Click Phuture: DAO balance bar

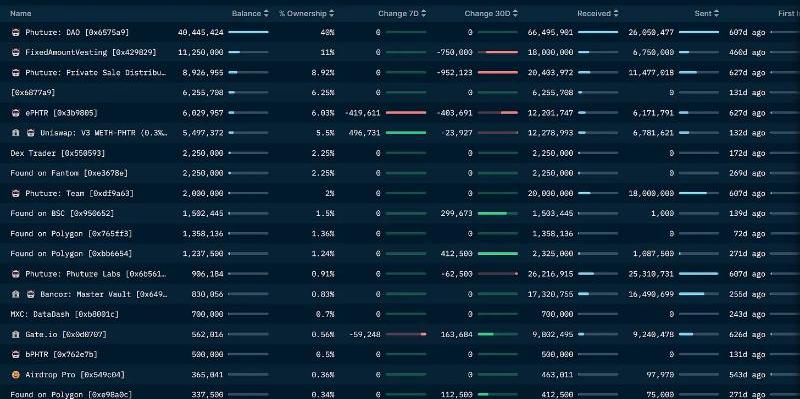(x=248, y=32)
